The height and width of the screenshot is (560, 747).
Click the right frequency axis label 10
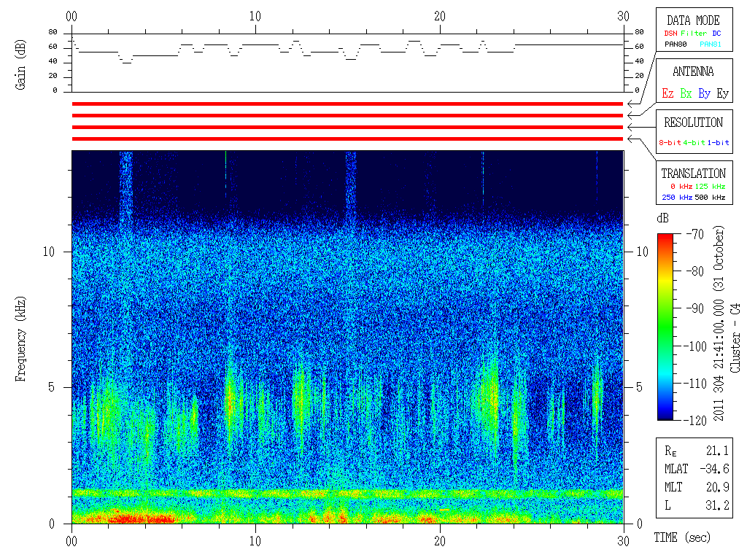[x=643, y=252]
